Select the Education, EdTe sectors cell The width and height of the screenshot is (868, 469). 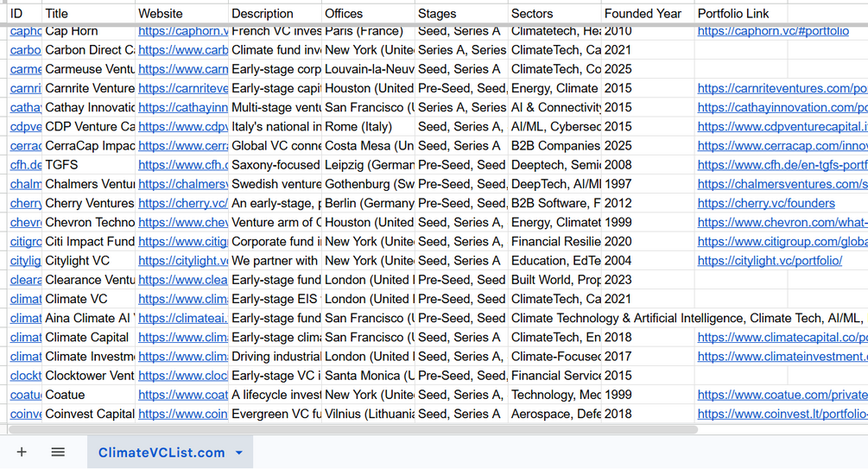[x=554, y=260]
